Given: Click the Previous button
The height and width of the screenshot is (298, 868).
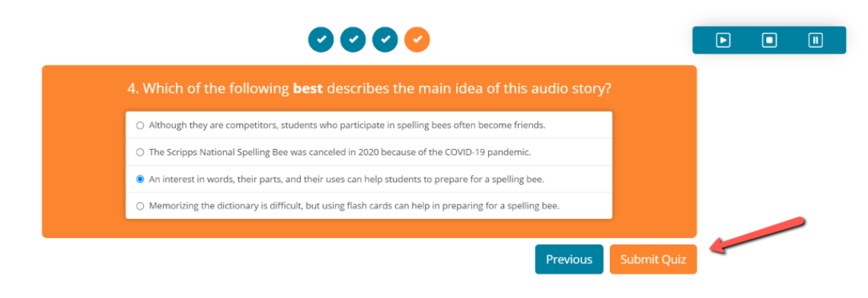Looking at the screenshot, I should coord(569,259).
